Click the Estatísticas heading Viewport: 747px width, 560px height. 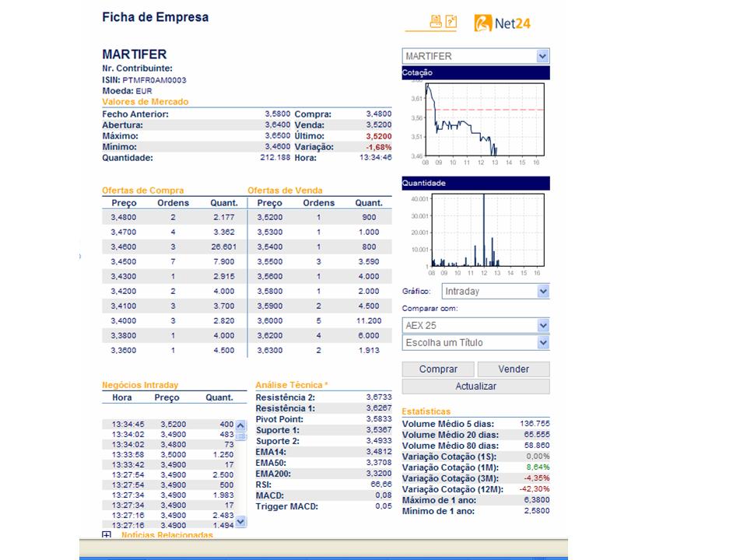(426, 411)
